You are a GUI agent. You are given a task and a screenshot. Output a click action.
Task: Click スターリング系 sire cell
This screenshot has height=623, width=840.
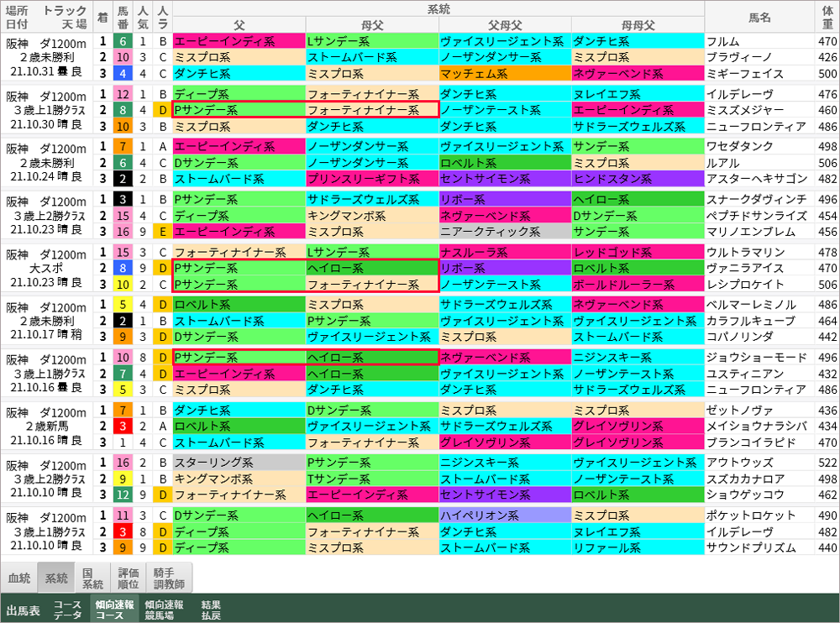pos(239,463)
